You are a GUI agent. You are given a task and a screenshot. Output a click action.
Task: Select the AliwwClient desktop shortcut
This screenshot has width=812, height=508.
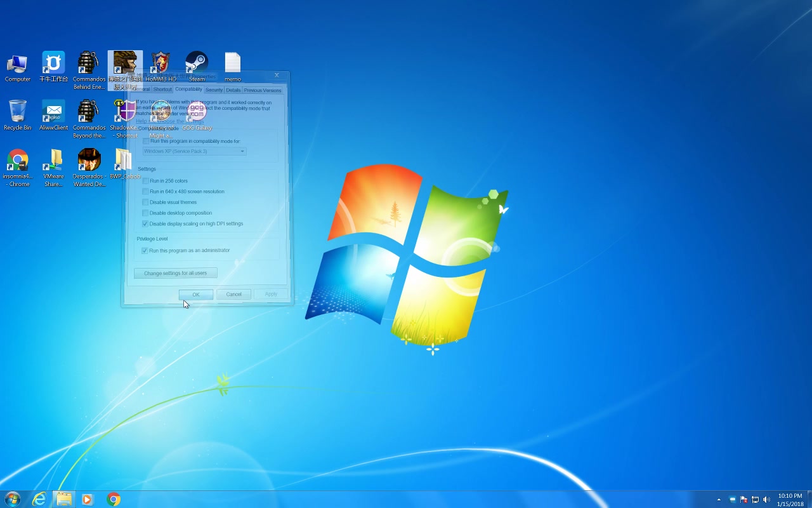[x=53, y=116]
